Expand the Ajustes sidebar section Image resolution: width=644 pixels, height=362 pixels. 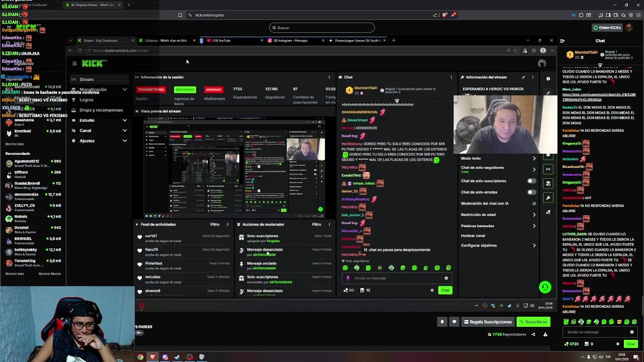(x=99, y=141)
